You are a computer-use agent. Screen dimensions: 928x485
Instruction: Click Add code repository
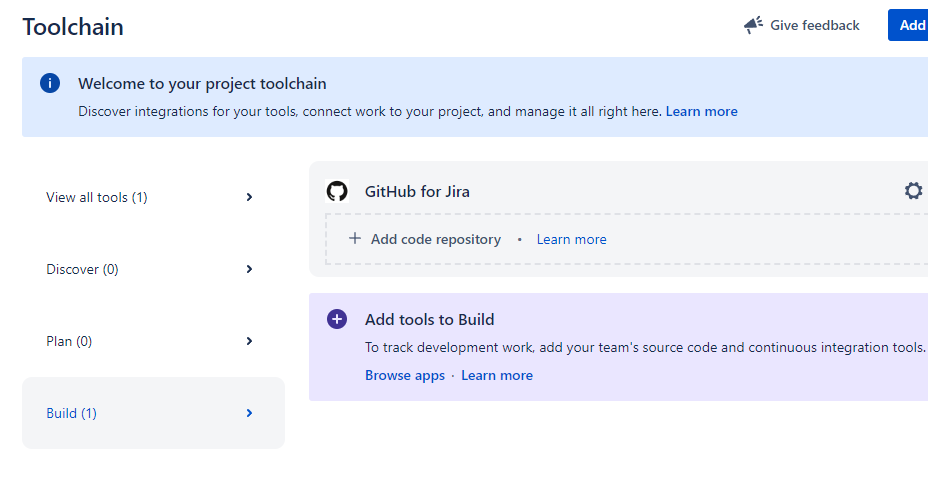pos(435,239)
